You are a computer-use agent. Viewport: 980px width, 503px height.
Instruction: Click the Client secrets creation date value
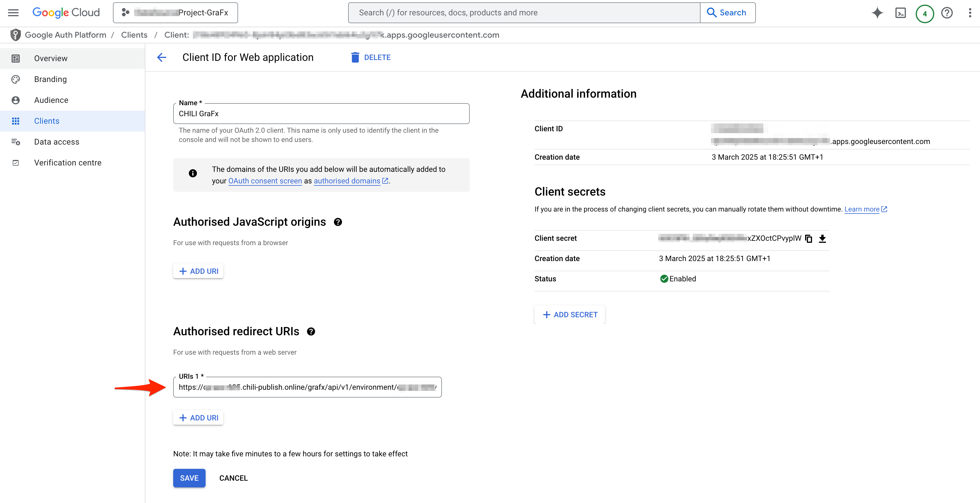click(714, 258)
